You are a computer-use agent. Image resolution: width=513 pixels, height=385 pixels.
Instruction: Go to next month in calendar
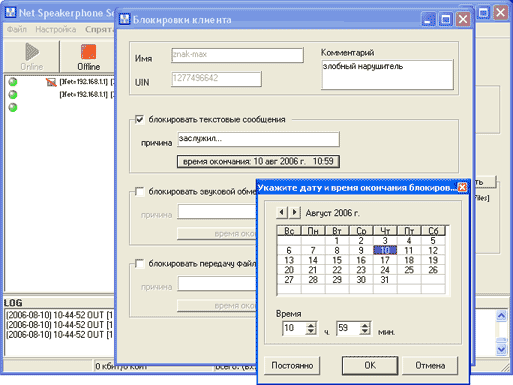(295, 212)
